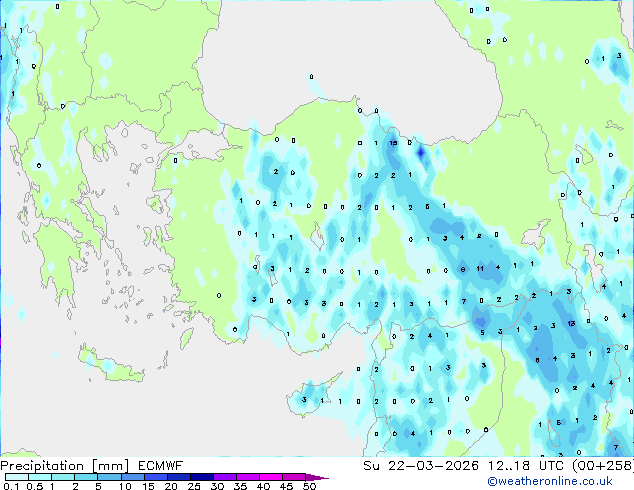Select the 10–15 mm blue legend swatch

point(132,477)
